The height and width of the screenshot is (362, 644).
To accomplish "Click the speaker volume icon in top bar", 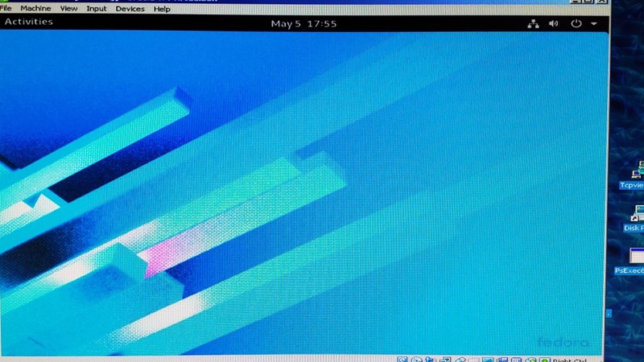I will coord(554,24).
